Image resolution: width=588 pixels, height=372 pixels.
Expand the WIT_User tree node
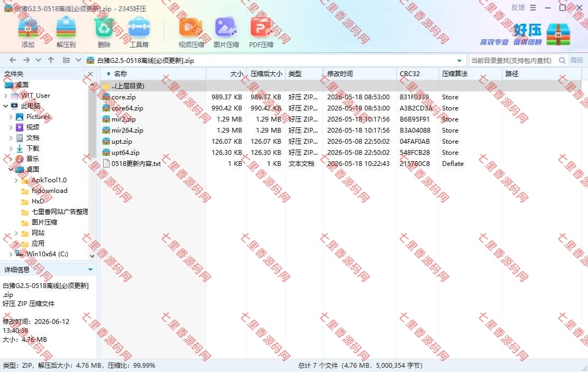click(x=5, y=96)
